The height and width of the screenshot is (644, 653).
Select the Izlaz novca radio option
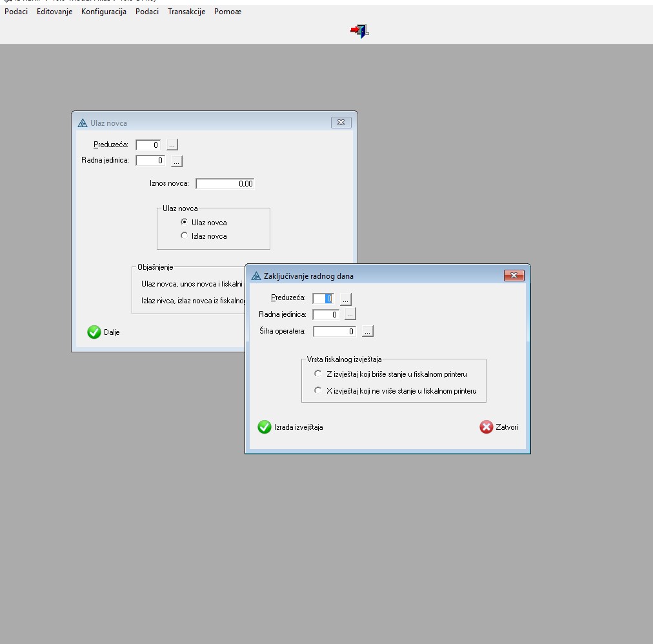click(x=185, y=236)
